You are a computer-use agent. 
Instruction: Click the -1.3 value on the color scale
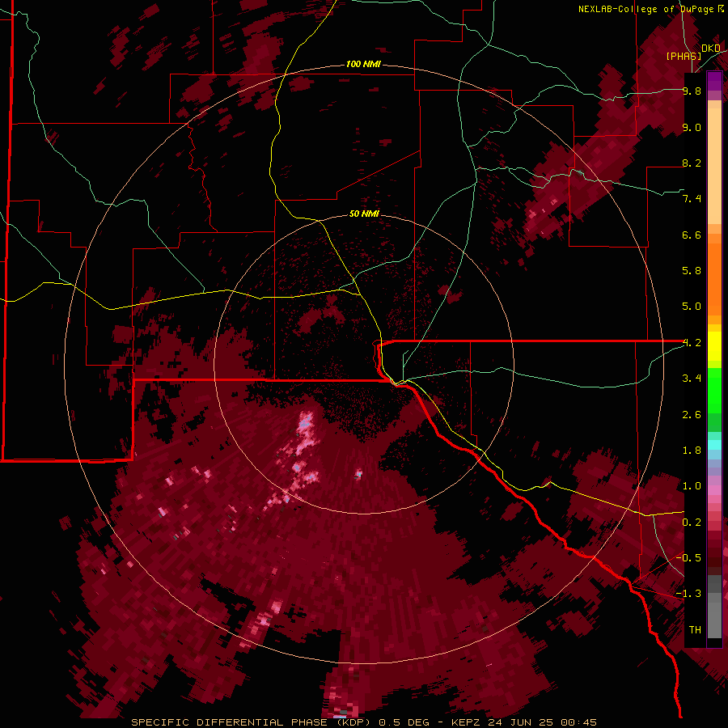[688, 594]
